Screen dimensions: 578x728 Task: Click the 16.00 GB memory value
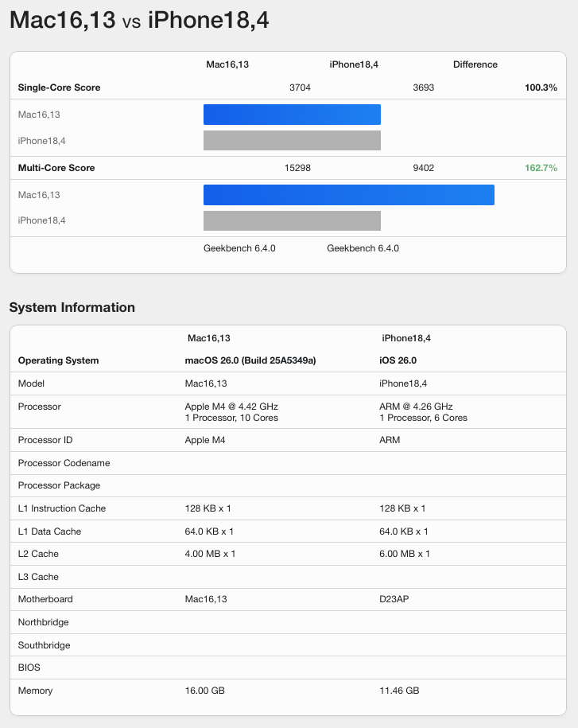(204, 691)
